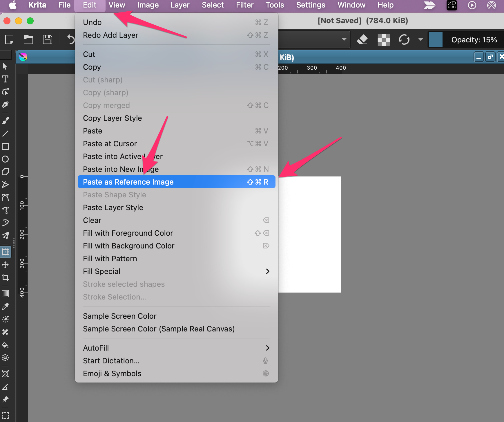Screen dimensions: 504x422
Task: Select the Freehand Brush tool
Action: coord(5,121)
